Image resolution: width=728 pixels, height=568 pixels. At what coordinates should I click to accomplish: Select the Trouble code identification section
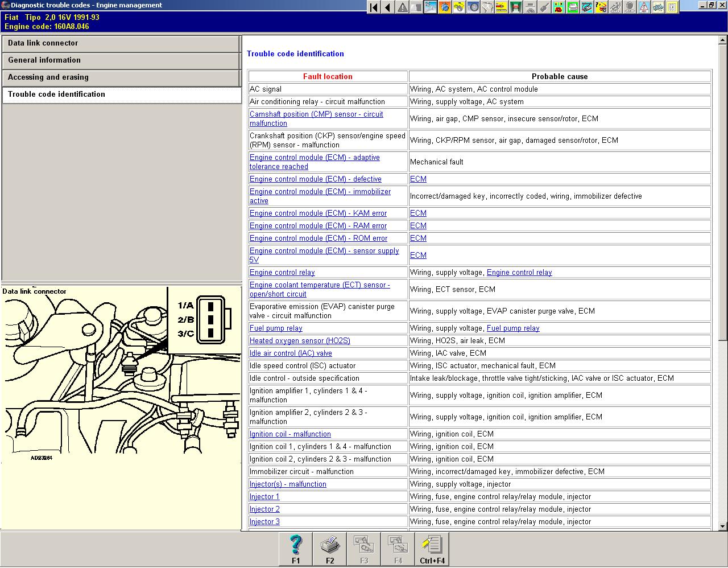121,95
